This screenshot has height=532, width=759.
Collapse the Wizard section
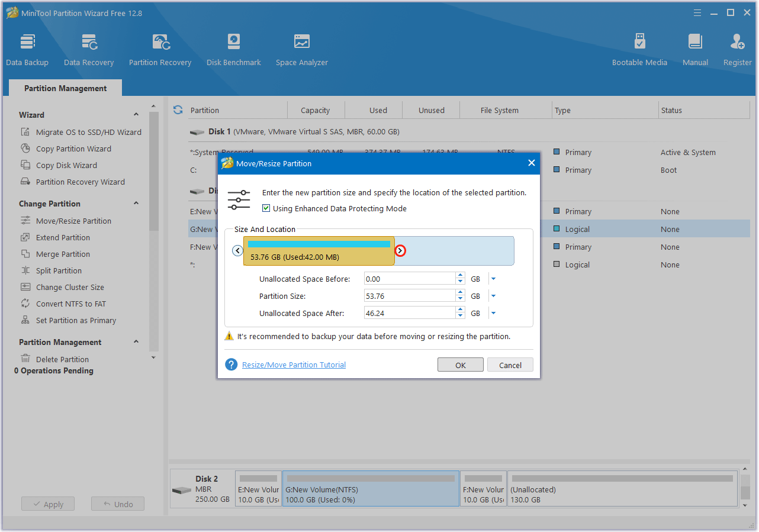click(x=136, y=115)
